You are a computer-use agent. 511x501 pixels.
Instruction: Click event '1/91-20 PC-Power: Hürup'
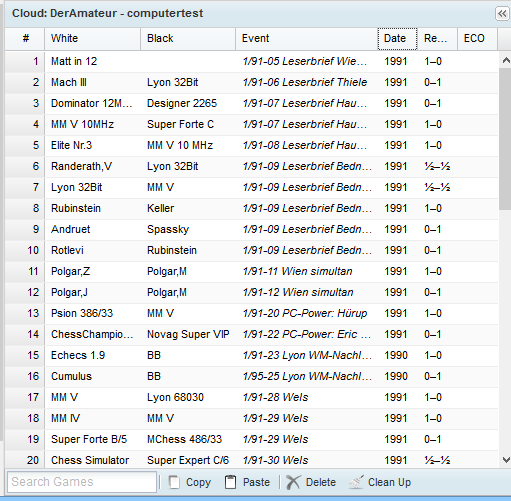(x=305, y=313)
